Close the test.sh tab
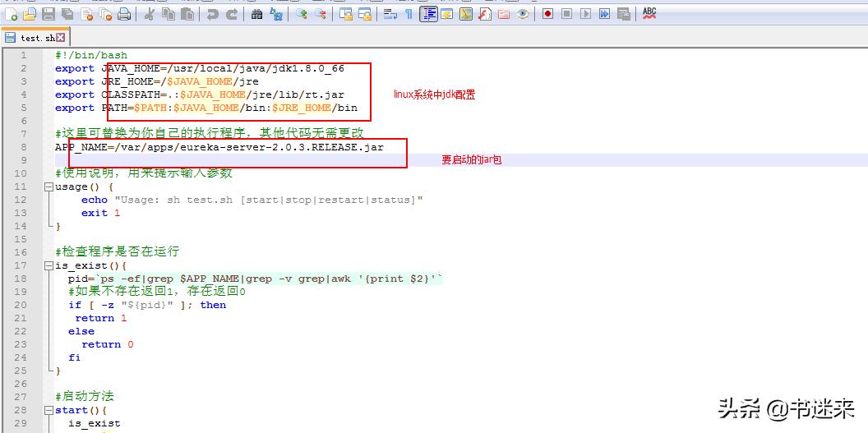868x433 pixels. [60, 38]
